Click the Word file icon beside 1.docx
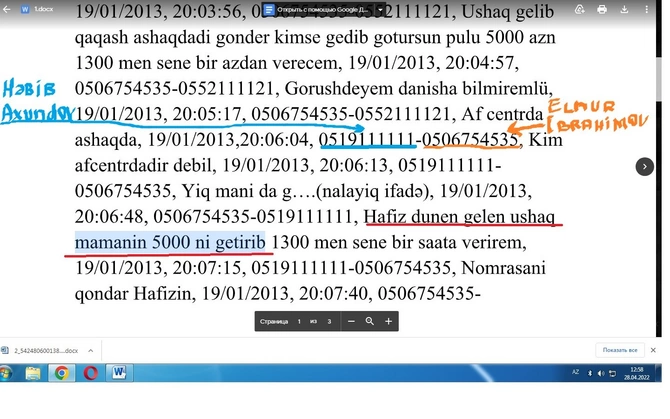670x419 pixels. (x=25, y=9)
